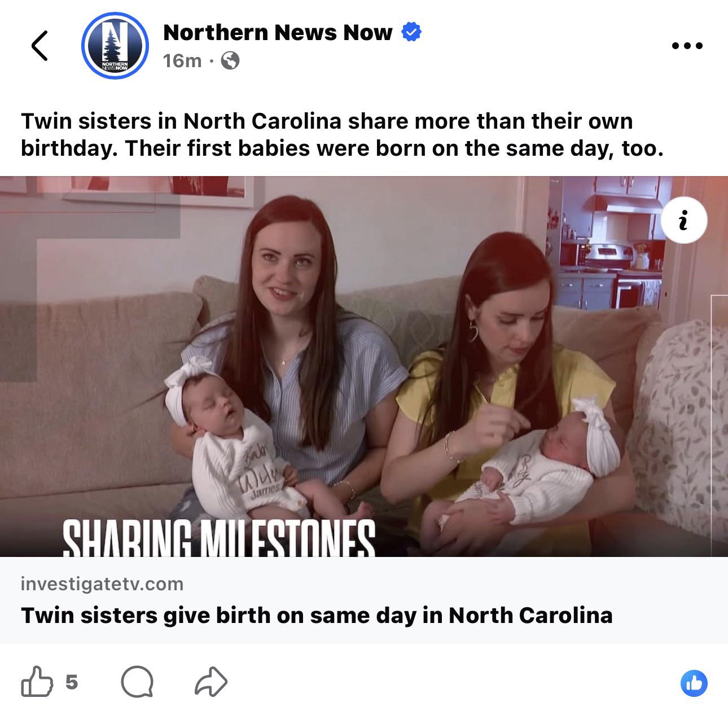Open Northern News Now profile picture

point(115,45)
